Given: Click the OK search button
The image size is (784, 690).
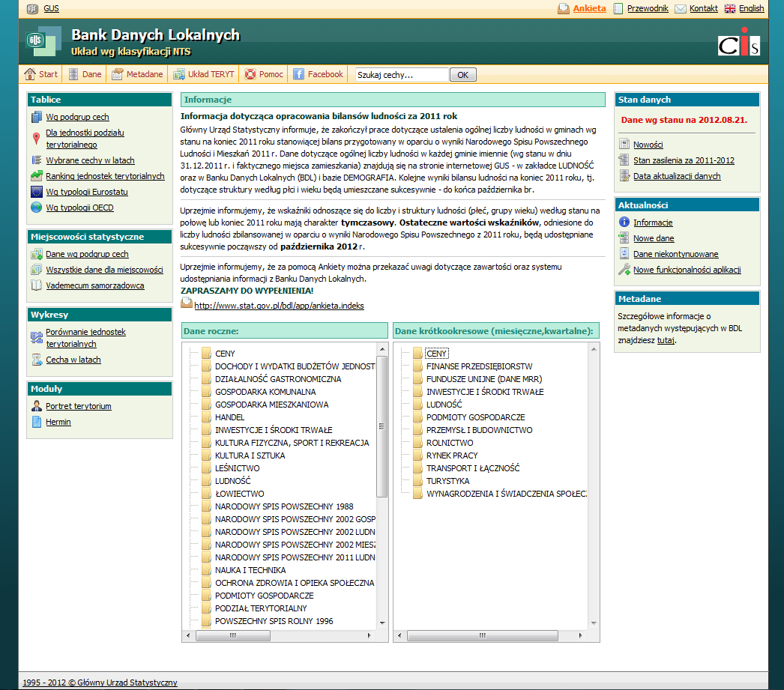Looking at the screenshot, I should (463, 74).
